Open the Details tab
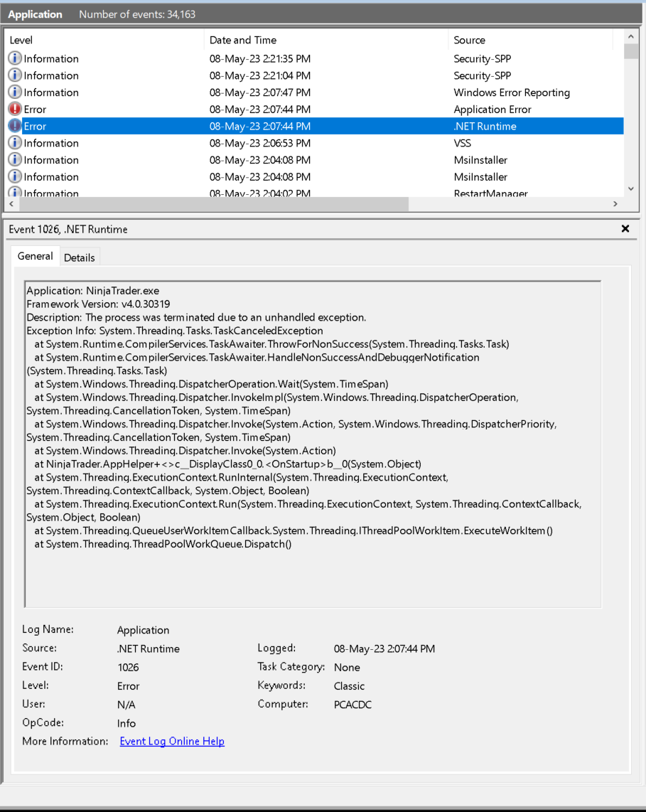This screenshot has width=646, height=812. click(x=79, y=258)
